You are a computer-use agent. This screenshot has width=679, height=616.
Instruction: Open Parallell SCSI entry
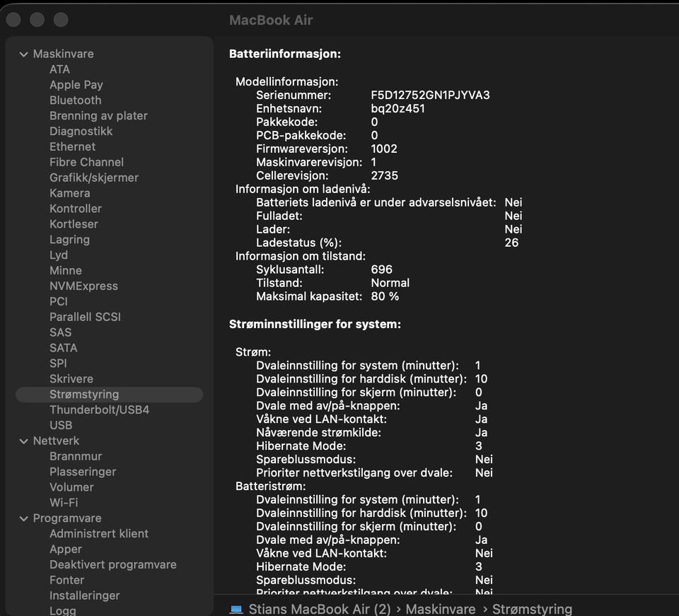[86, 317]
